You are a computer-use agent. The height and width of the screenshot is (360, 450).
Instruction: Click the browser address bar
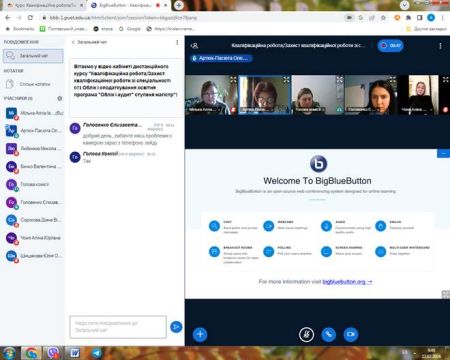coord(193,18)
